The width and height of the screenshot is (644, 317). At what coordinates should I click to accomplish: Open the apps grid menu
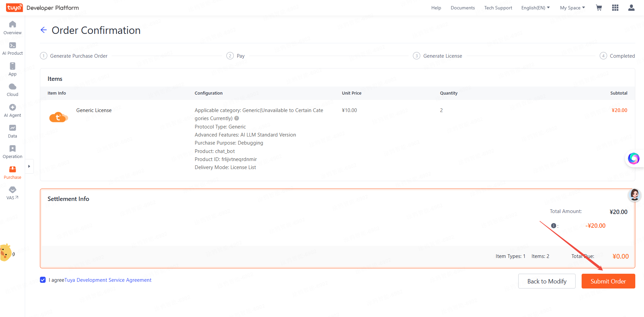(x=615, y=8)
